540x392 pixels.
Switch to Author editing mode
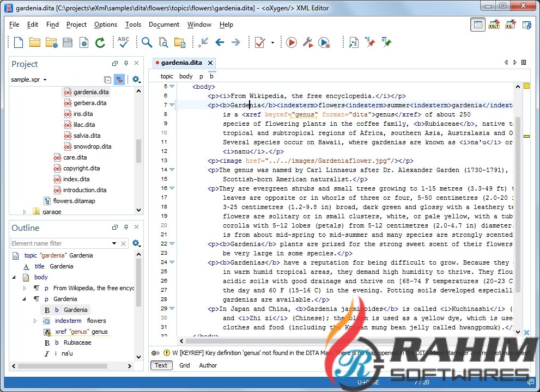[x=208, y=365]
